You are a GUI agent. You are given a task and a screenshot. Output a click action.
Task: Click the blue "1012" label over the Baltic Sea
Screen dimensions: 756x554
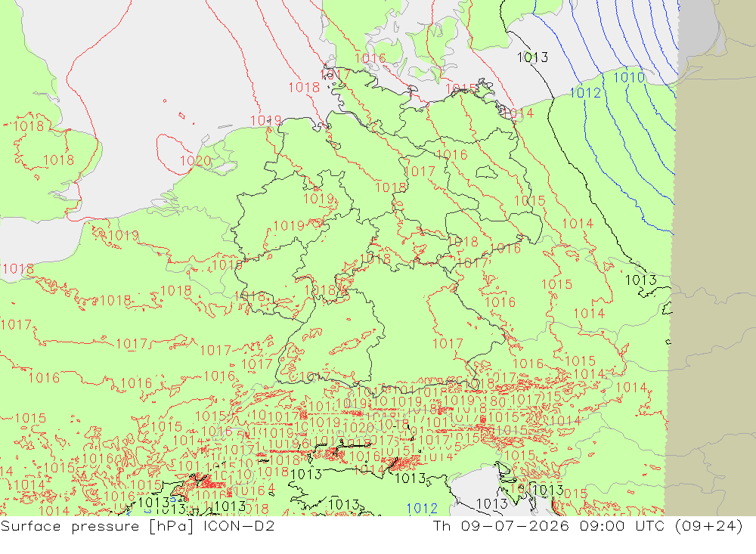tap(585, 92)
